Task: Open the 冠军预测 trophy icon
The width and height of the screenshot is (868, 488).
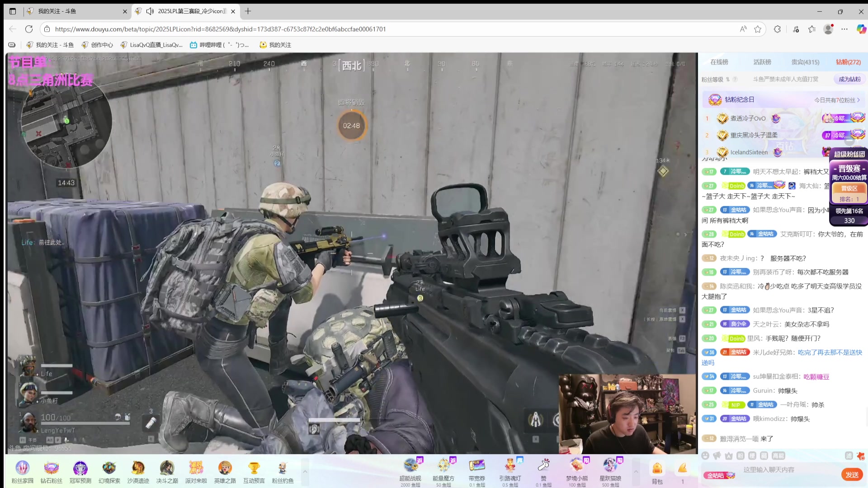Action: (x=80, y=471)
